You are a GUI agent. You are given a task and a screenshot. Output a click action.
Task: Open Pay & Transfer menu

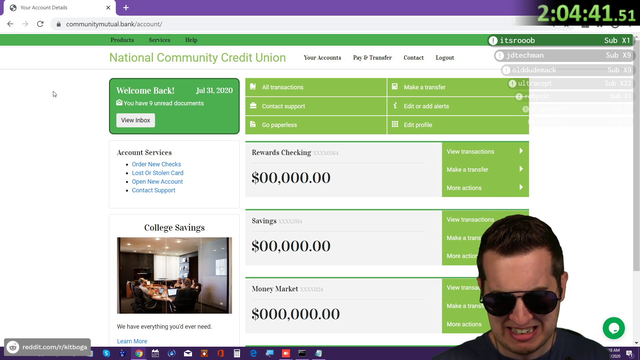pyautogui.click(x=372, y=58)
